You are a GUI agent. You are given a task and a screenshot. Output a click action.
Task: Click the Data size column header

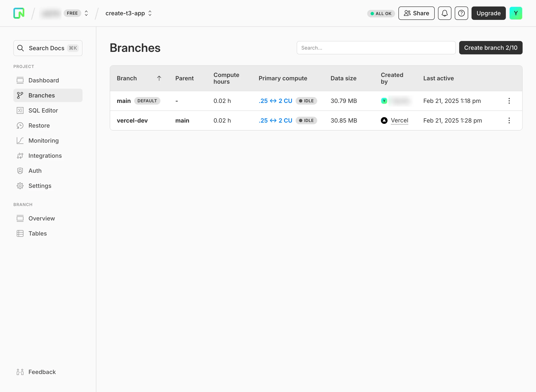343,78
